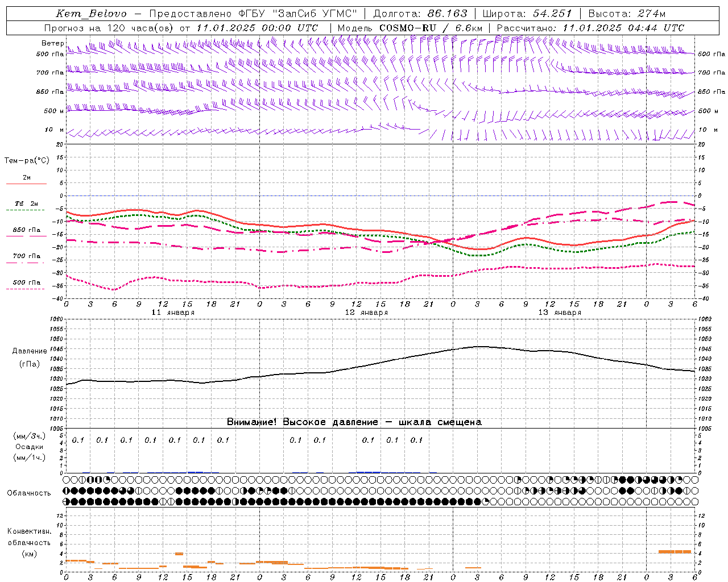Select the 11 января date label
728x582 pixels.
coord(173,313)
